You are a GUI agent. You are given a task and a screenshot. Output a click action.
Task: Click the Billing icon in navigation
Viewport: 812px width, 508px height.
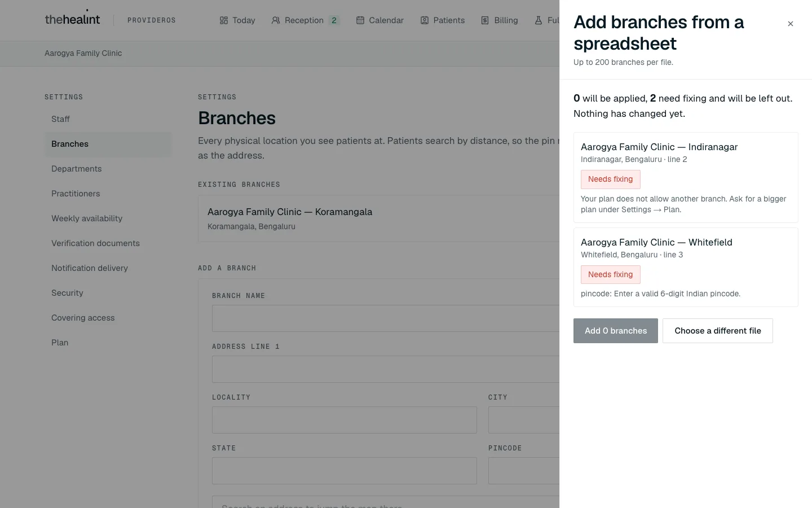(485, 20)
